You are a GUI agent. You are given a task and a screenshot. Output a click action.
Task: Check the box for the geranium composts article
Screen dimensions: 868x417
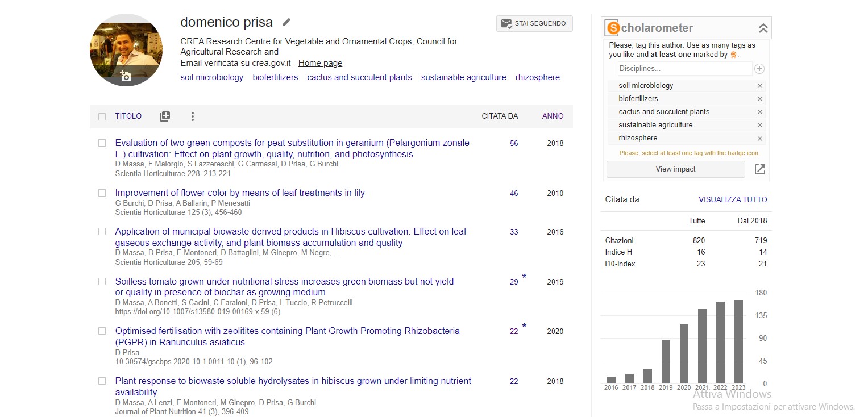[102, 143]
